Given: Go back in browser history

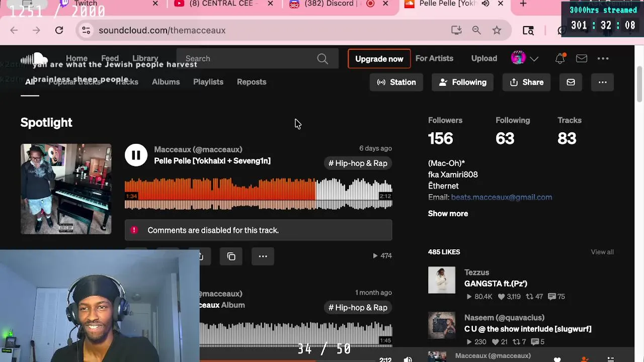Looking at the screenshot, I should point(14,30).
